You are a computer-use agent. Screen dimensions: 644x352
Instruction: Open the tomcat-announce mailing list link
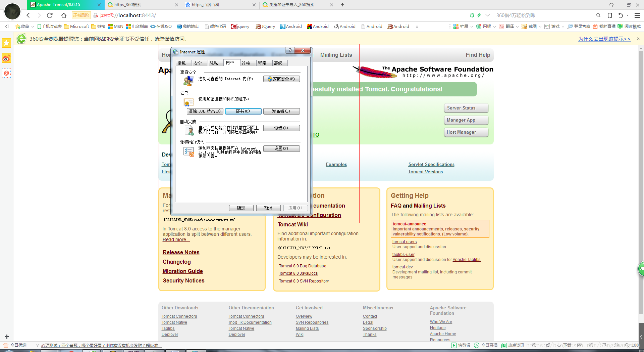(x=409, y=224)
